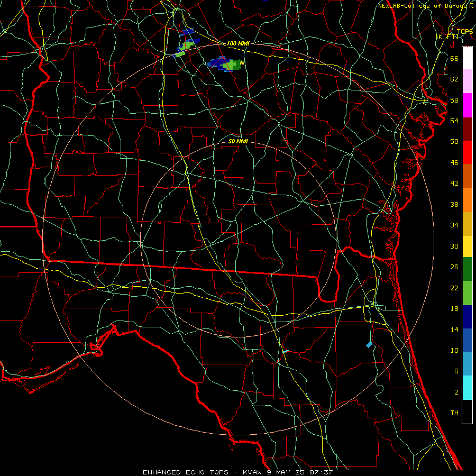The height and width of the screenshot is (476, 476).
Task: Click the legend value "42"
Action: coord(454,183)
